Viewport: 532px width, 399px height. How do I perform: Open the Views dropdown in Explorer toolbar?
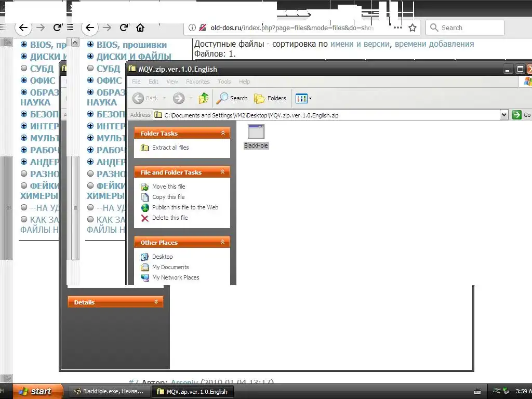coord(303,98)
